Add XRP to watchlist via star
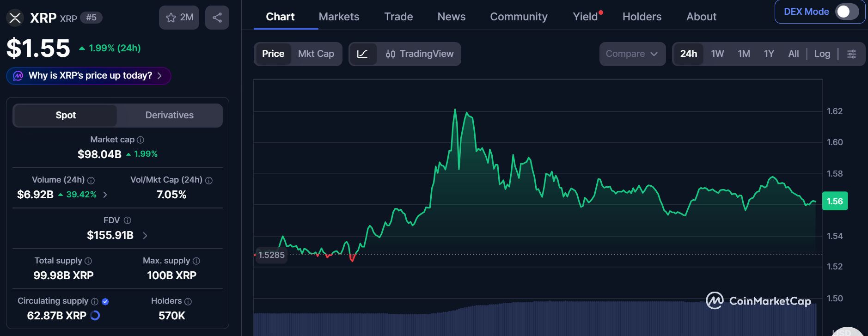The width and height of the screenshot is (868, 336). pyautogui.click(x=179, y=18)
